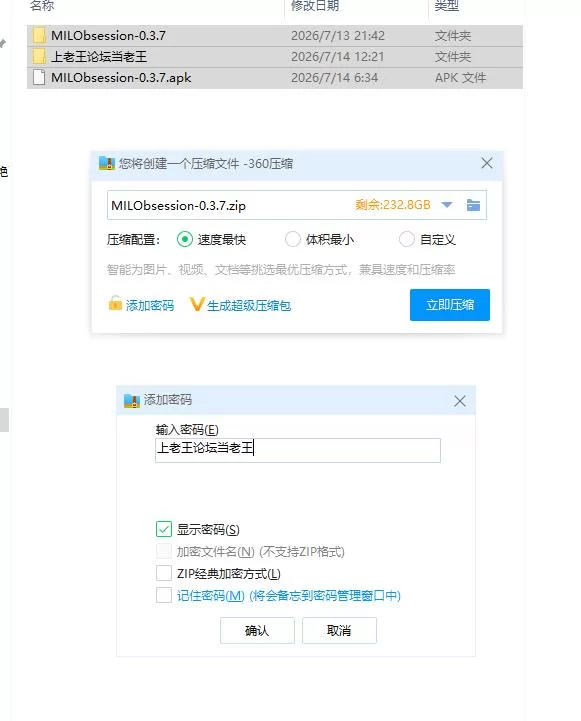
Task: Click the 添加密码 dialog title icon
Action: 131,401
